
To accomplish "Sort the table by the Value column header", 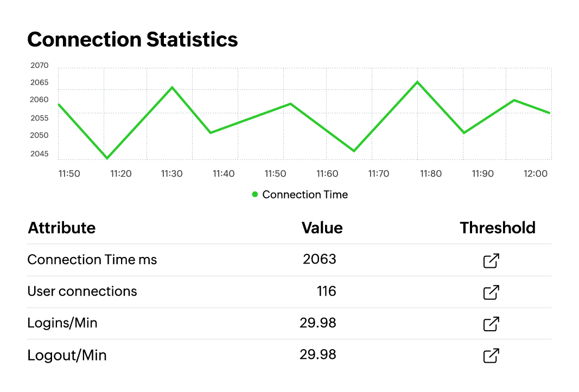I will (322, 228).
